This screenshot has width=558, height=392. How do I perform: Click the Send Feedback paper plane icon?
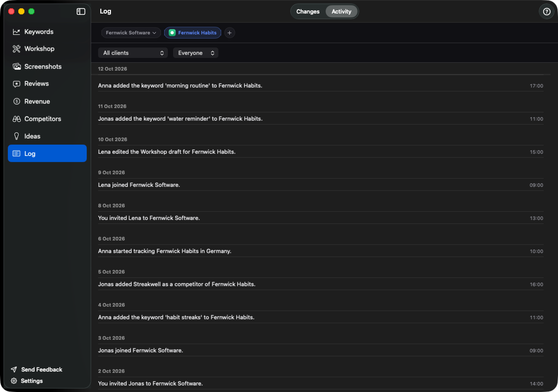coord(14,369)
